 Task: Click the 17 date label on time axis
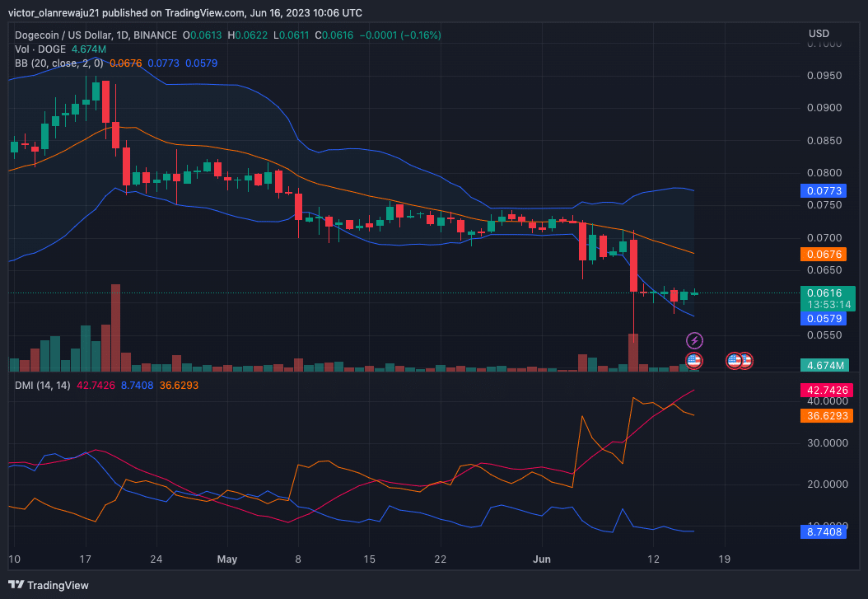click(x=85, y=559)
